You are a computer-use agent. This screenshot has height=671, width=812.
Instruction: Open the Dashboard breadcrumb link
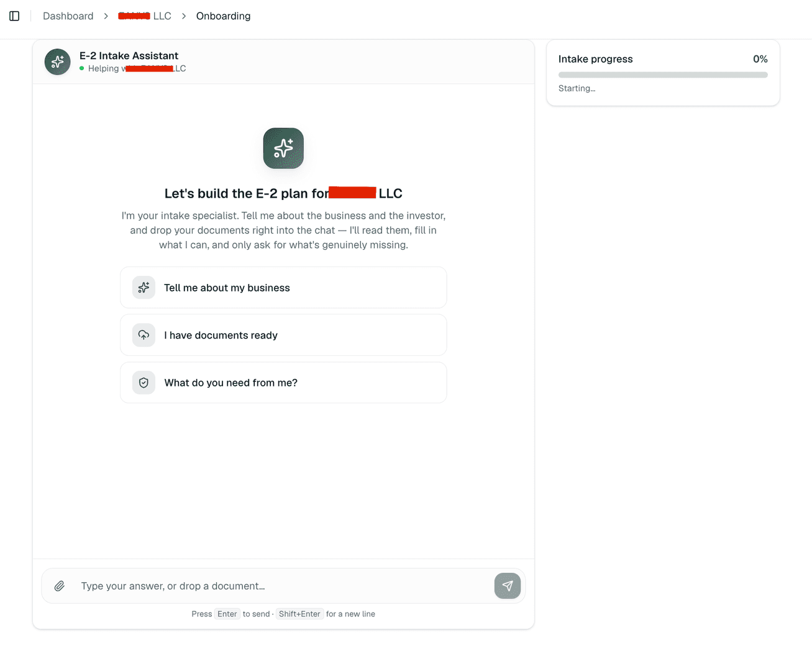(x=68, y=16)
